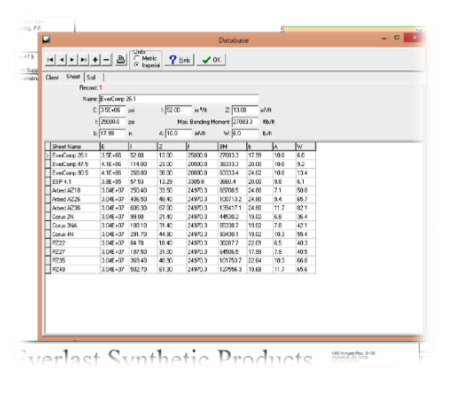Click the Z column header in table
The height and width of the screenshot is (393, 455).
pos(172,146)
